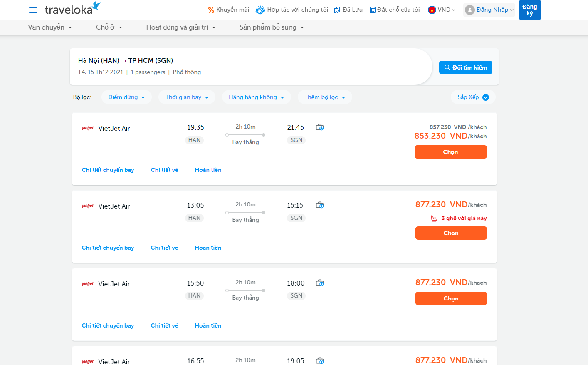Click VietJet logo on 19:35 flight

[x=88, y=128]
